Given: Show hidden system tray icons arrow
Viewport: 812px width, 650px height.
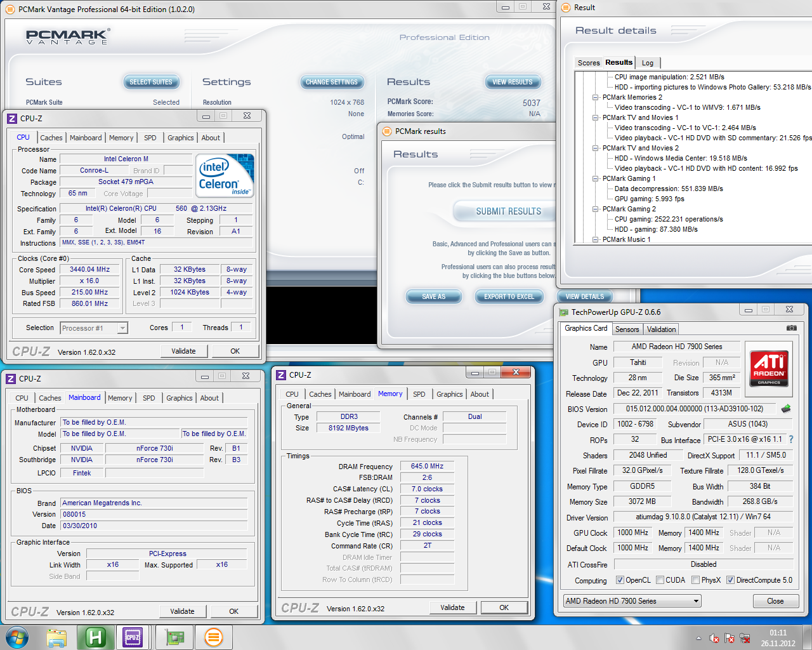Looking at the screenshot, I should coord(698,638).
